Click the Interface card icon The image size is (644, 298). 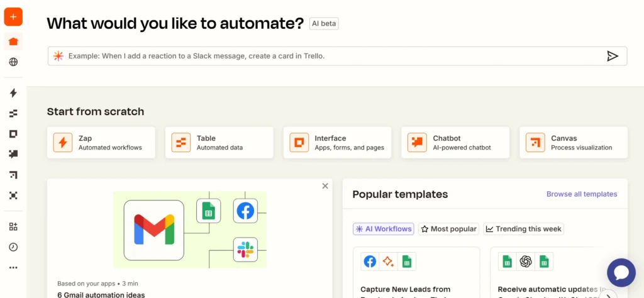click(299, 143)
